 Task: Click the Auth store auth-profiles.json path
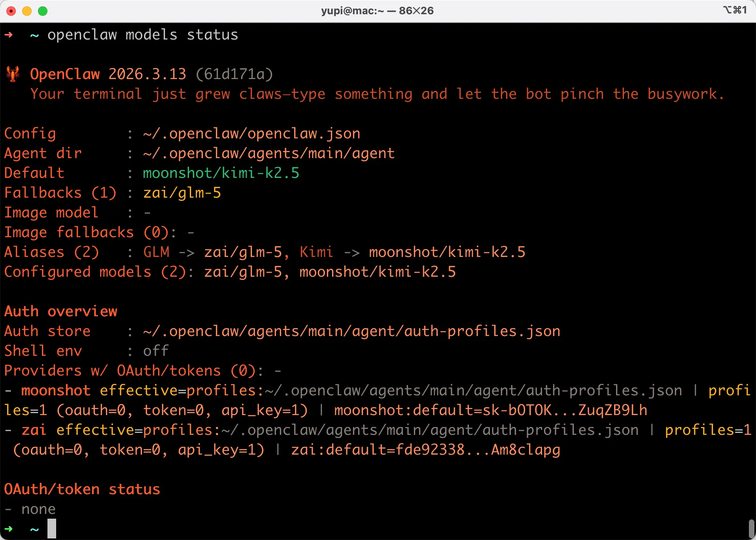coord(352,331)
